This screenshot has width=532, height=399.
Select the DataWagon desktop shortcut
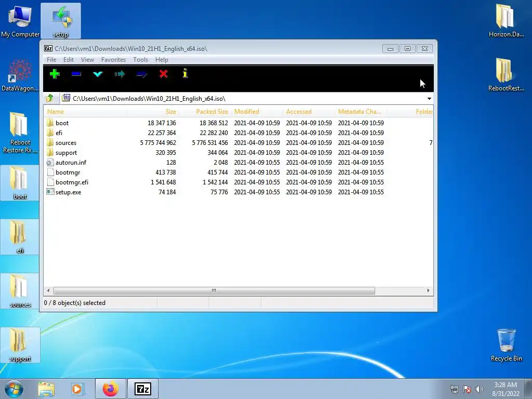[x=20, y=75]
